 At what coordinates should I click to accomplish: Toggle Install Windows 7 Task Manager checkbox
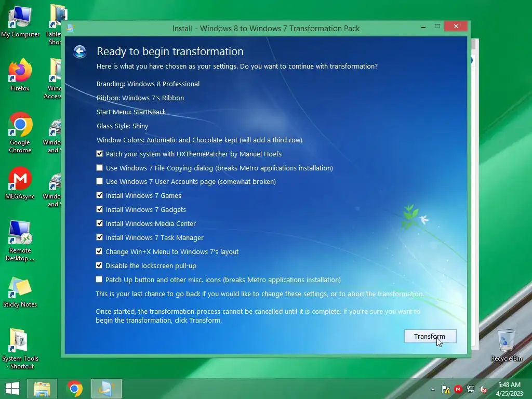pyautogui.click(x=99, y=237)
